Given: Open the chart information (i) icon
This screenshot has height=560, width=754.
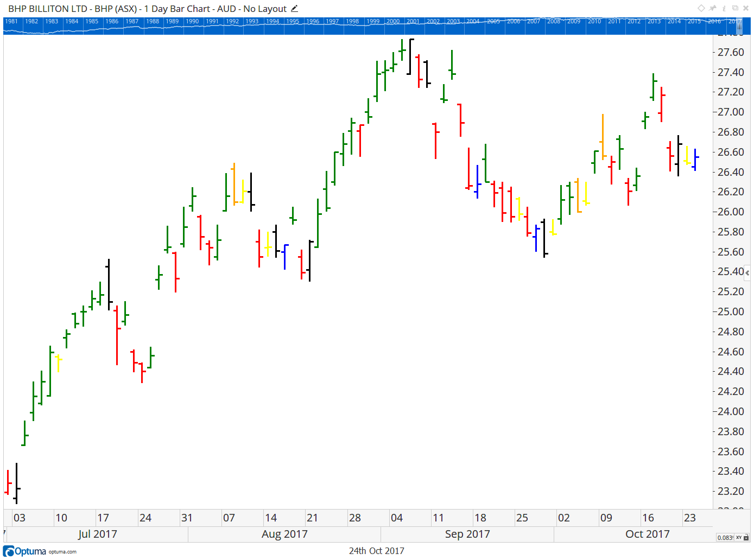Looking at the screenshot, I should 724,8.
